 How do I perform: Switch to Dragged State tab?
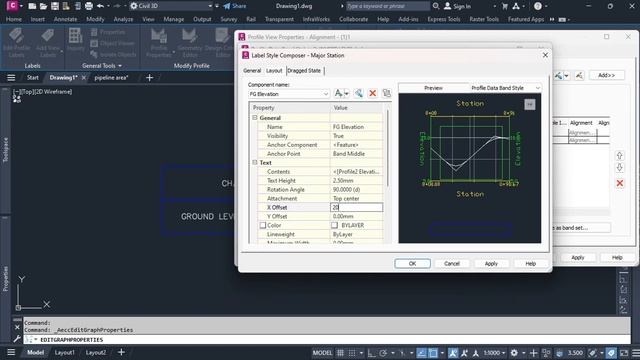(x=304, y=71)
